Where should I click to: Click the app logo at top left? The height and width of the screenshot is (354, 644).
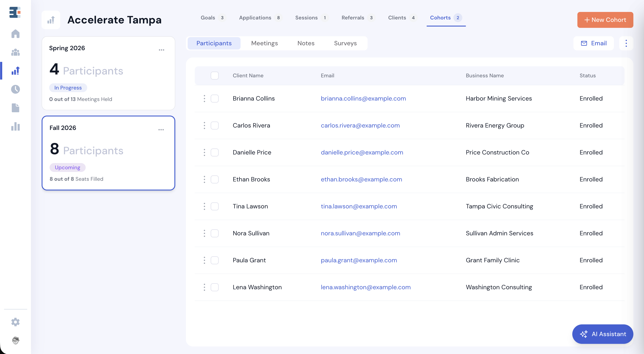tap(15, 12)
